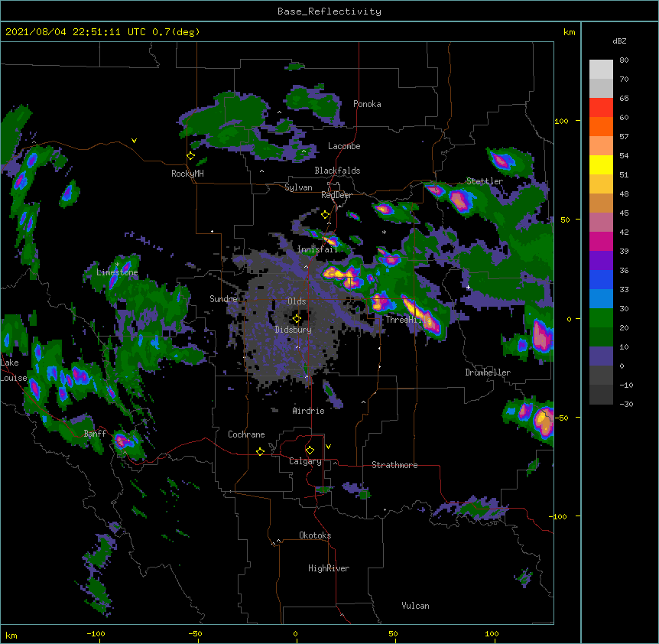Click the Blackfalds city label
Image resolution: width=659 pixels, height=644 pixels.
pyautogui.click(x=337, y=171)
